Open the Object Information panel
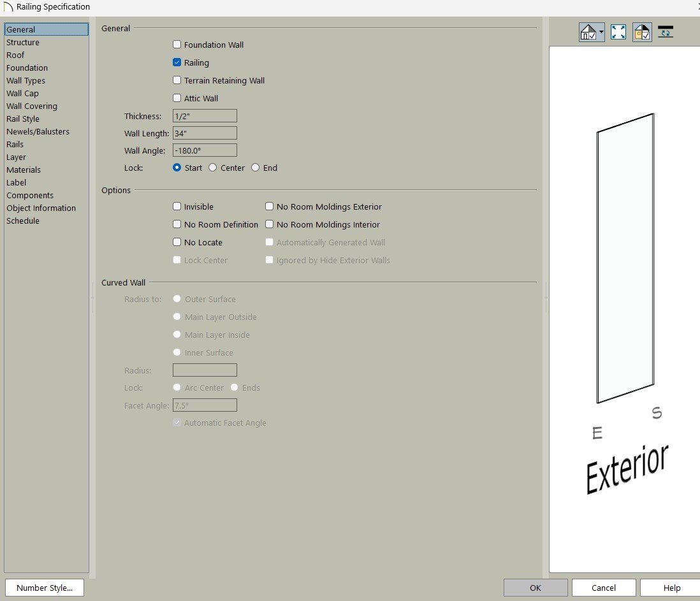This screenshot has width=700, height=601. pyautogui.click(x=47, y=208)
